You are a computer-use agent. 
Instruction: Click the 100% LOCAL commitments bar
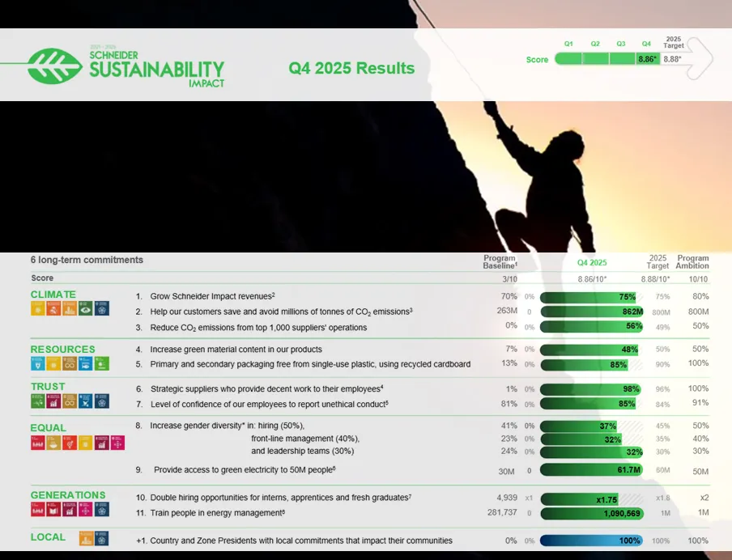pos(592,541)
